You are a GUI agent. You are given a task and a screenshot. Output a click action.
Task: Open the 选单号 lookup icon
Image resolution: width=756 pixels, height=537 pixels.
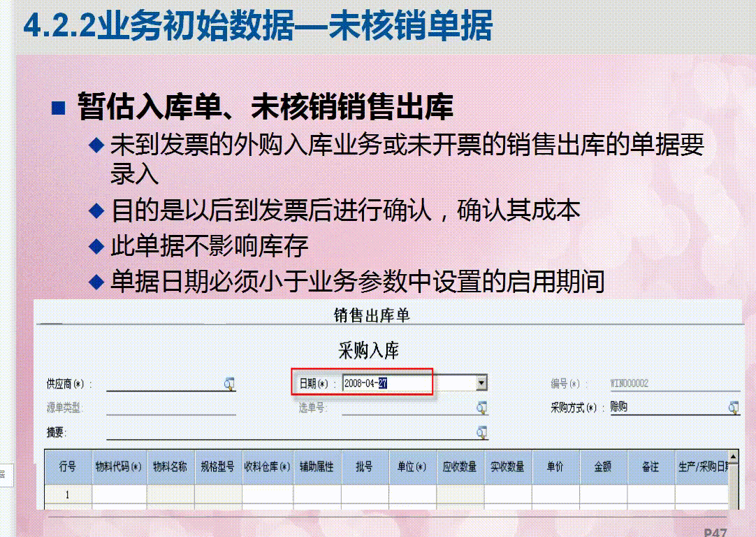pyautogui.click(x=482, y=406)
